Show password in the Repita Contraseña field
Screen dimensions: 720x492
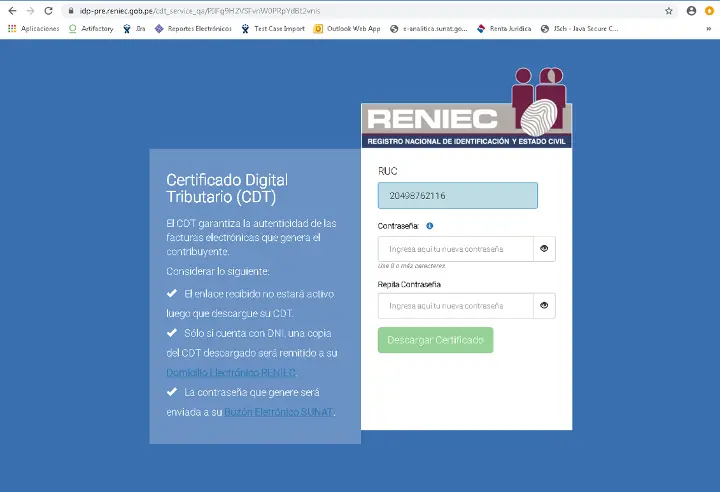click(544, 305)
